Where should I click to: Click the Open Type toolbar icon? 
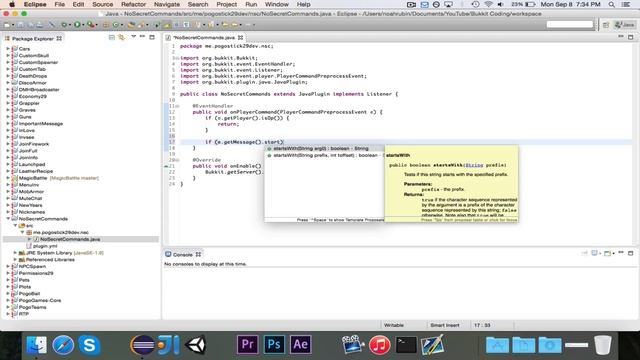coord(131,25)
